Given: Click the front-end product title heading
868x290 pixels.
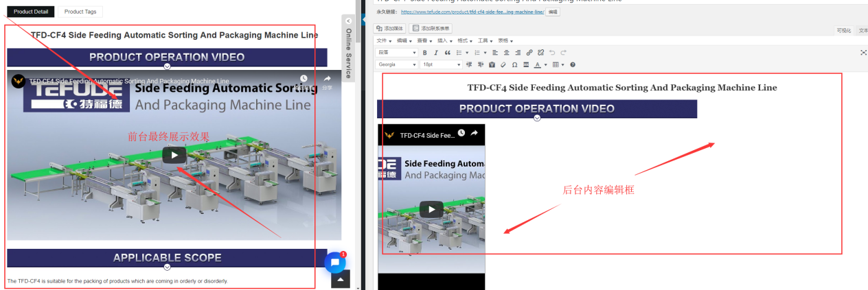Looking at the screenshot, I should (174, 35).
